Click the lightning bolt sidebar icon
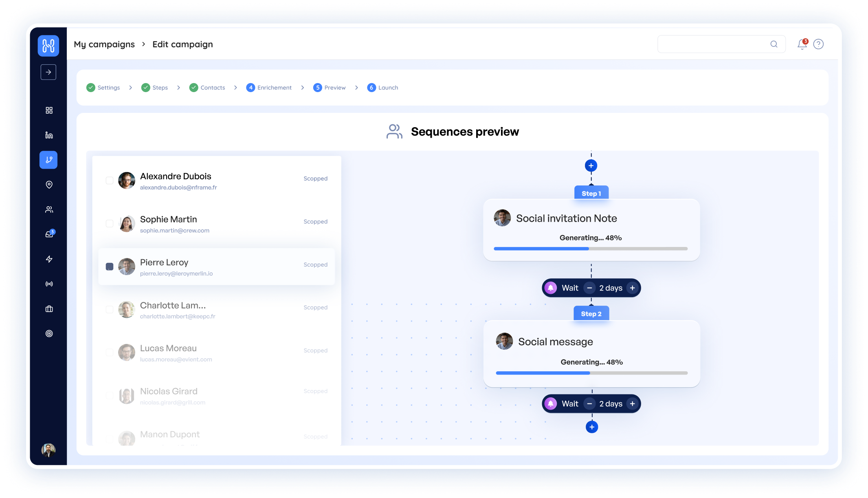The height and width of the screenshot is (498, 868). click(49, 259)
